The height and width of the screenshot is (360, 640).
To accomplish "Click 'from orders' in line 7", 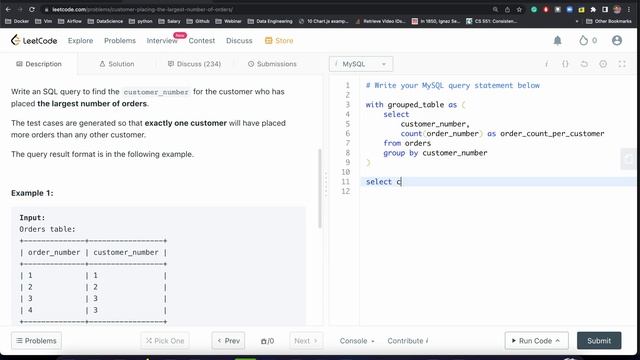I will (x=407, y=143).
